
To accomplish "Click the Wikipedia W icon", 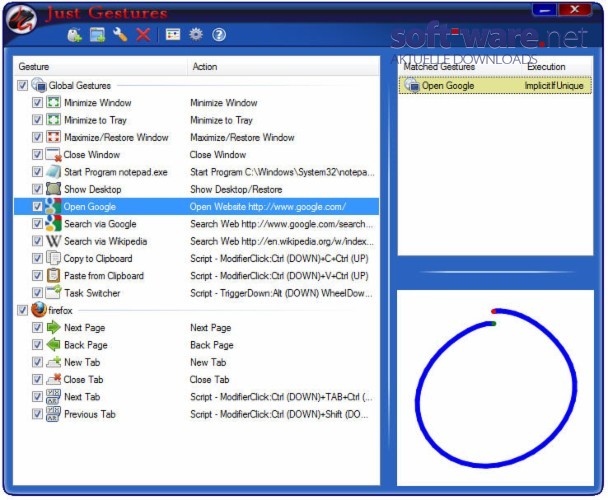I will point(54,241).
